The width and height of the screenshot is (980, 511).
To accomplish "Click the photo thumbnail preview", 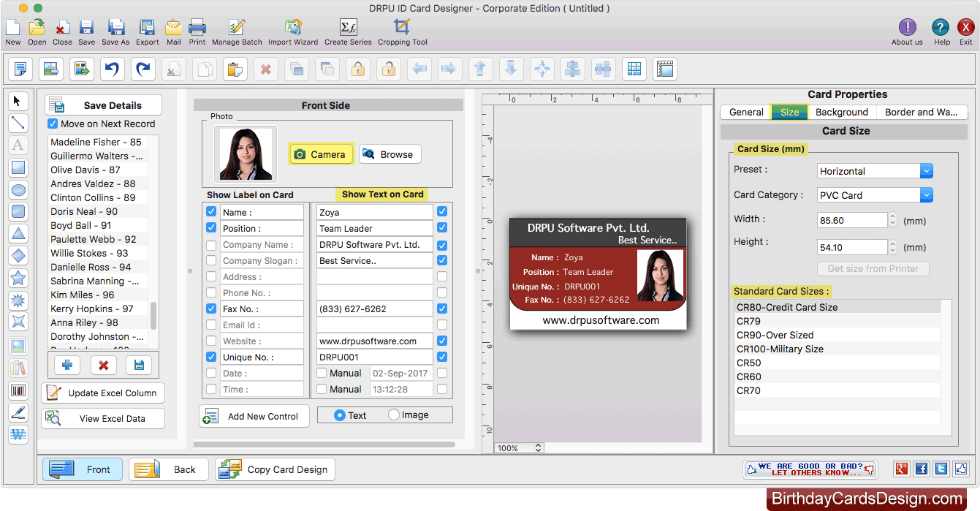I will pyautogui.click(x=246, y=154).
